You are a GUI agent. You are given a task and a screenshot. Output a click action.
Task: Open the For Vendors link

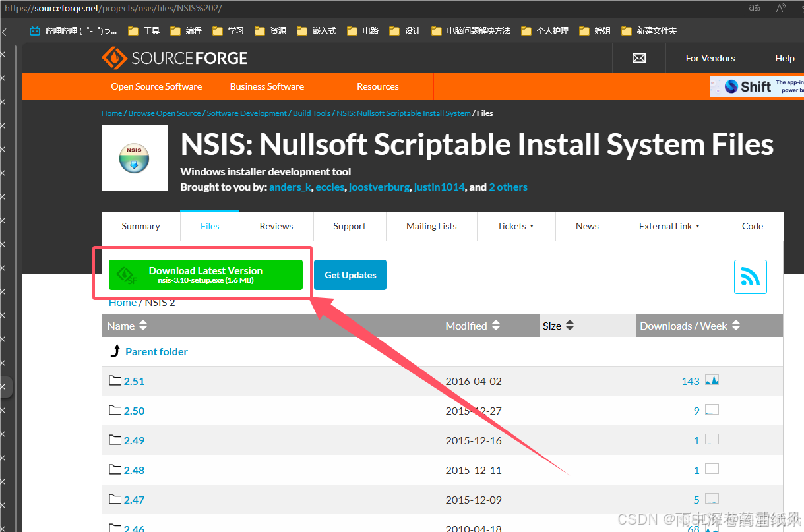tap(710, 58)
